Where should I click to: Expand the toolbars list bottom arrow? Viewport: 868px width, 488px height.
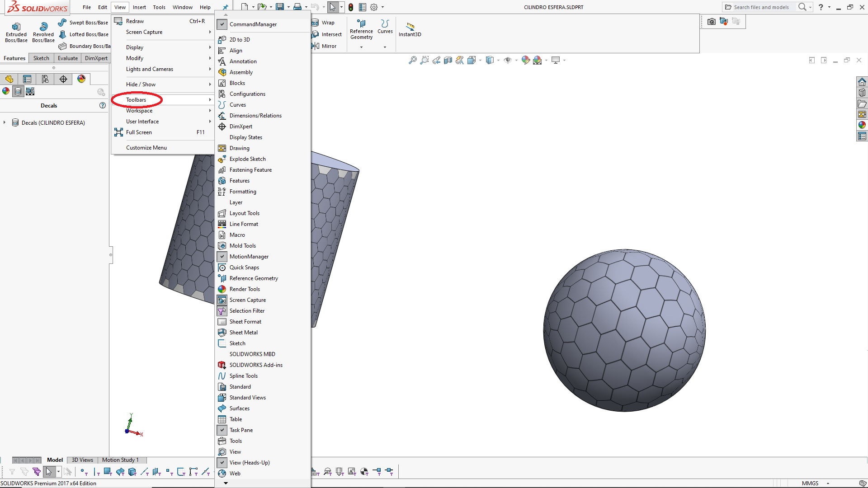[226, 483]
